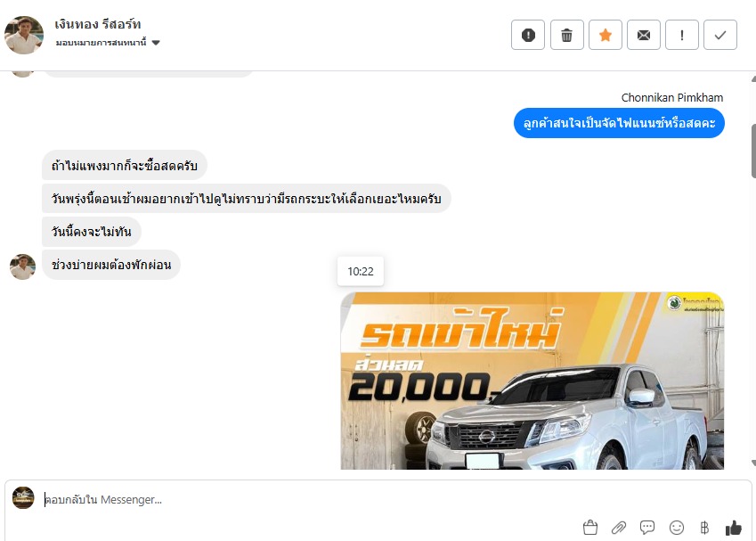Click the sender name Chonnikan Pimkham
This screenshot has height=541, width=756.
[x=672, y=97]
